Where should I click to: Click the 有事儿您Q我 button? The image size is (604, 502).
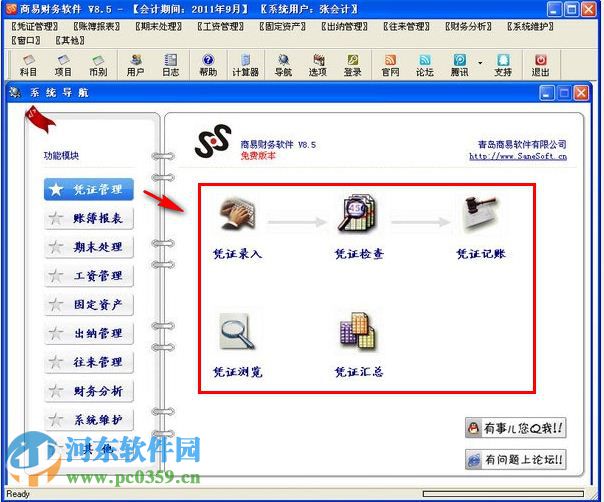click(x=515, y=428)
